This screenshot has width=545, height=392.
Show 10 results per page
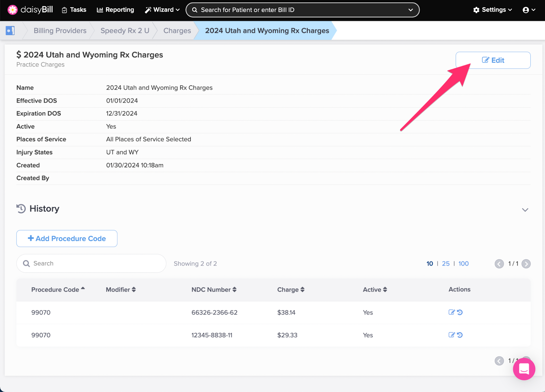pyautogui.click(x=430, y=264)
